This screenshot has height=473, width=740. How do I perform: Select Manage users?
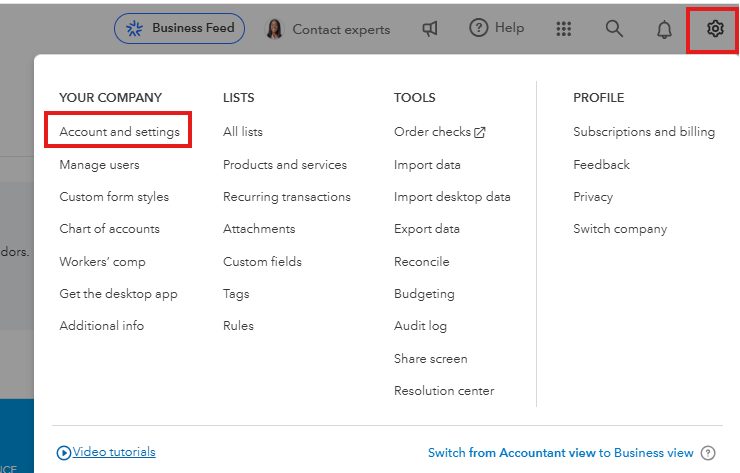(99, 165)
